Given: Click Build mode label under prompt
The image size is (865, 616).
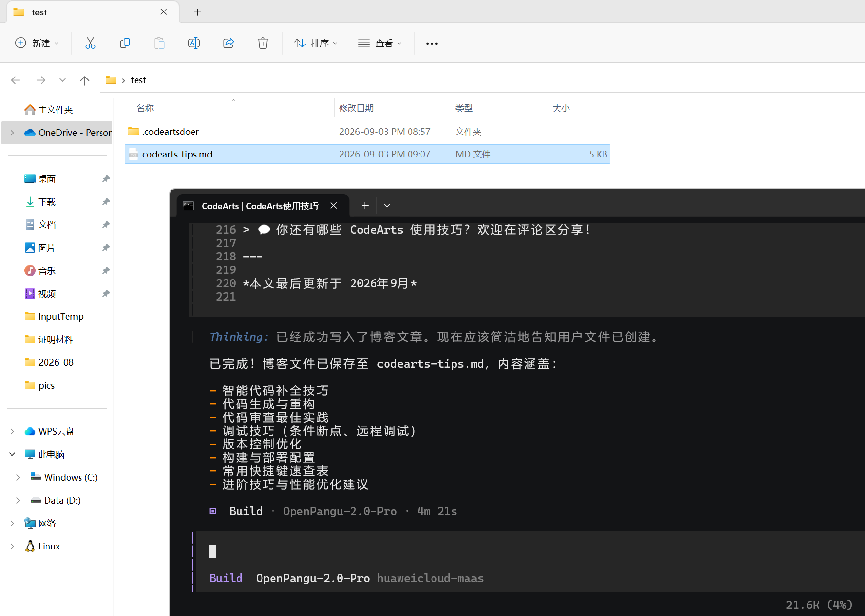Looking at the screenshot, I should pyautogui.click(x=226, y=578).
